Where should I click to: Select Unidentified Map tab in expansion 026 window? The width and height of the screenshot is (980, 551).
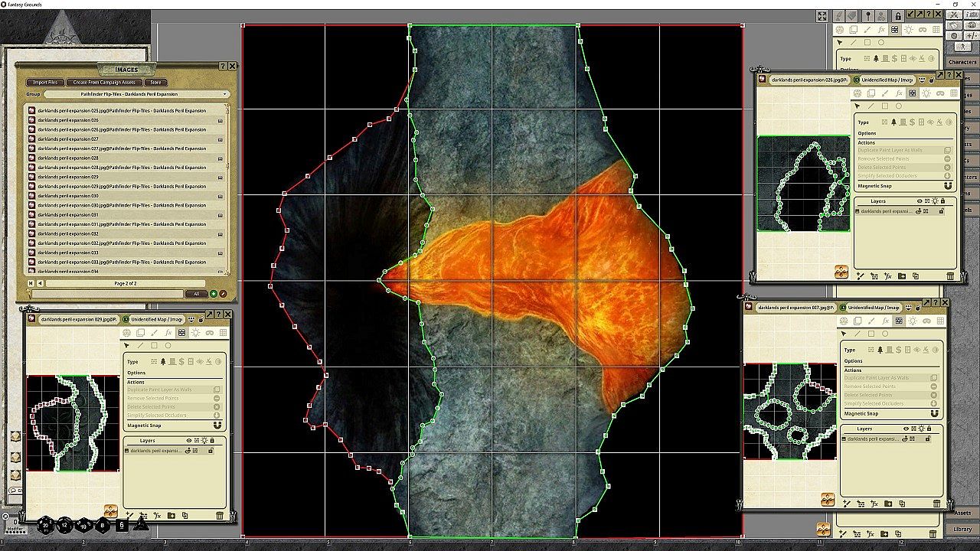click(x=887, y=80)
